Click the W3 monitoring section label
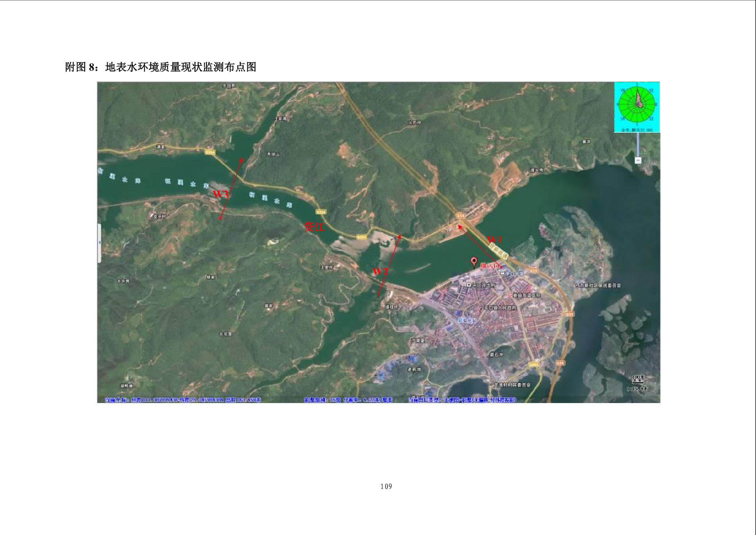 [220, 194]
